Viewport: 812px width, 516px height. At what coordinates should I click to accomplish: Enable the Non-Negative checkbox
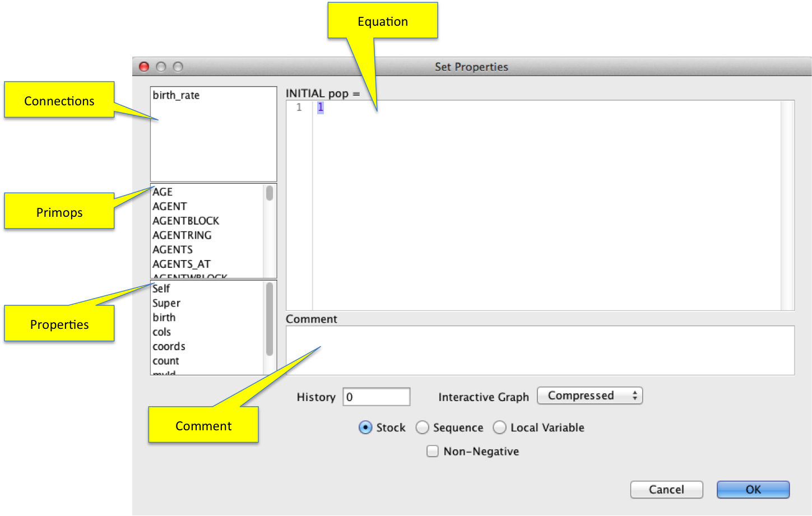[x=433, y=451]
